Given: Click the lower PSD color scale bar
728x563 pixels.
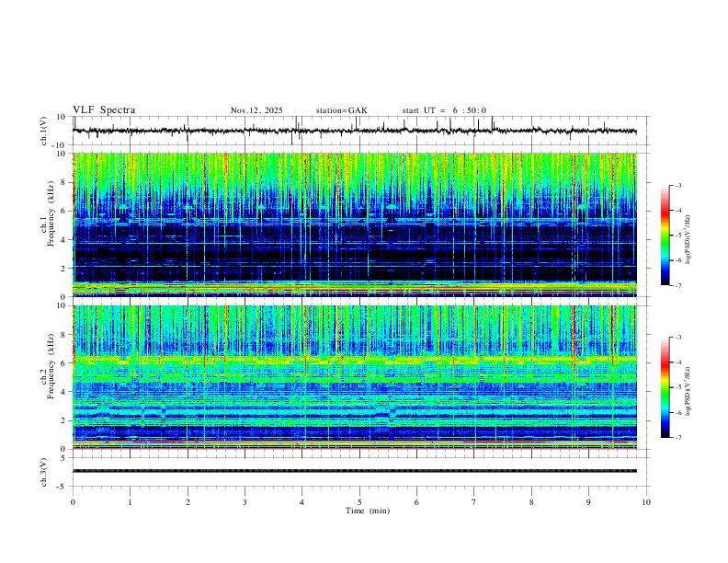Looking at the screenshot, I should click(x=665, y=387).
